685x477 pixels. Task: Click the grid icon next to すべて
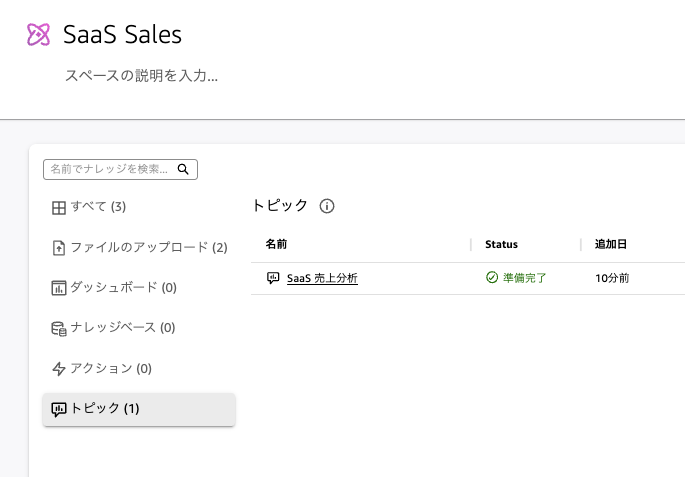[x=59, y=207]
